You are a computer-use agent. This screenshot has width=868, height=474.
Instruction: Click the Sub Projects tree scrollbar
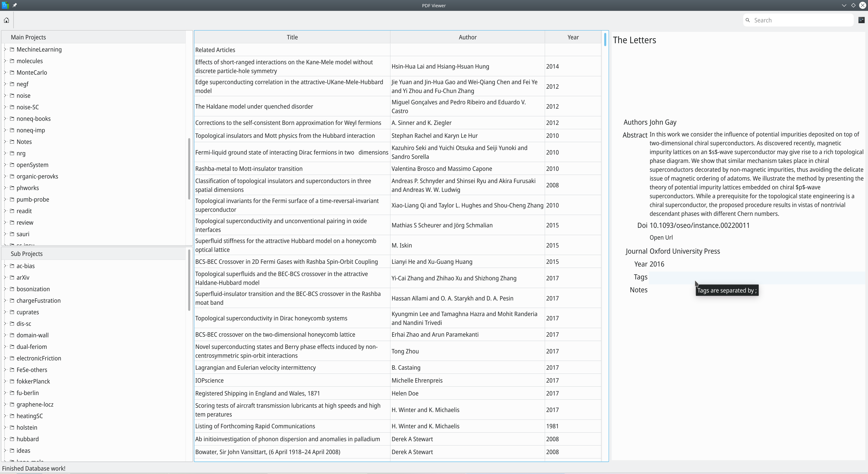click(189, 280)
